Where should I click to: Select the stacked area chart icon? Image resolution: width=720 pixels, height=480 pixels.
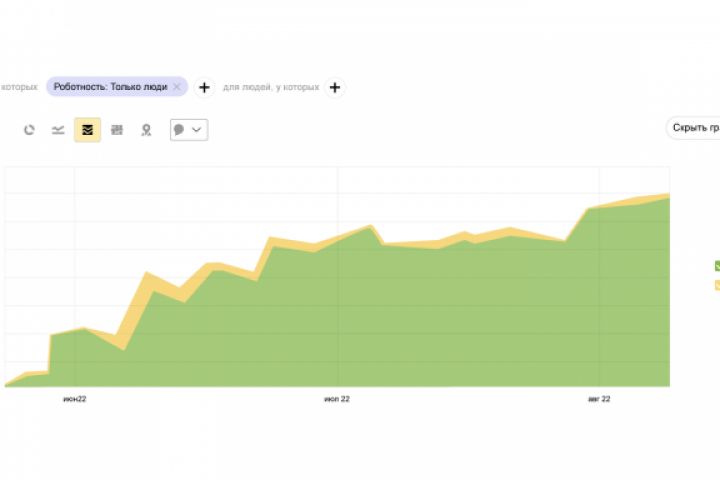pos(87,130)
